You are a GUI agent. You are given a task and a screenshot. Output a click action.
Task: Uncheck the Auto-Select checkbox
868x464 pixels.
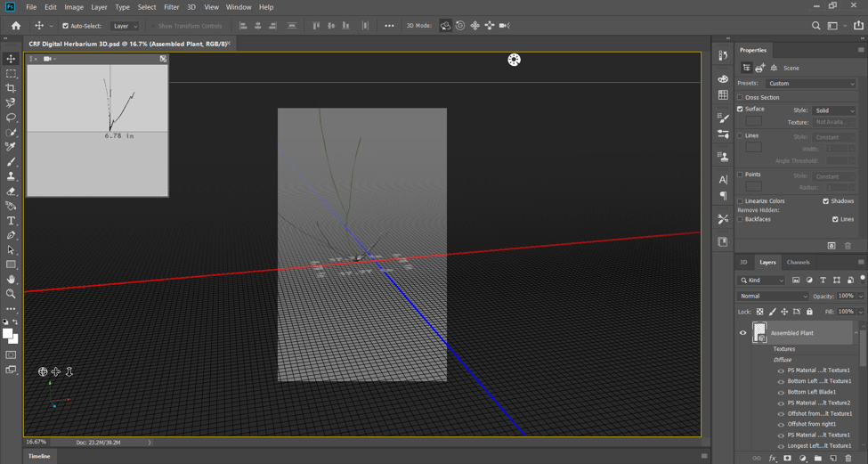point(65,26)
